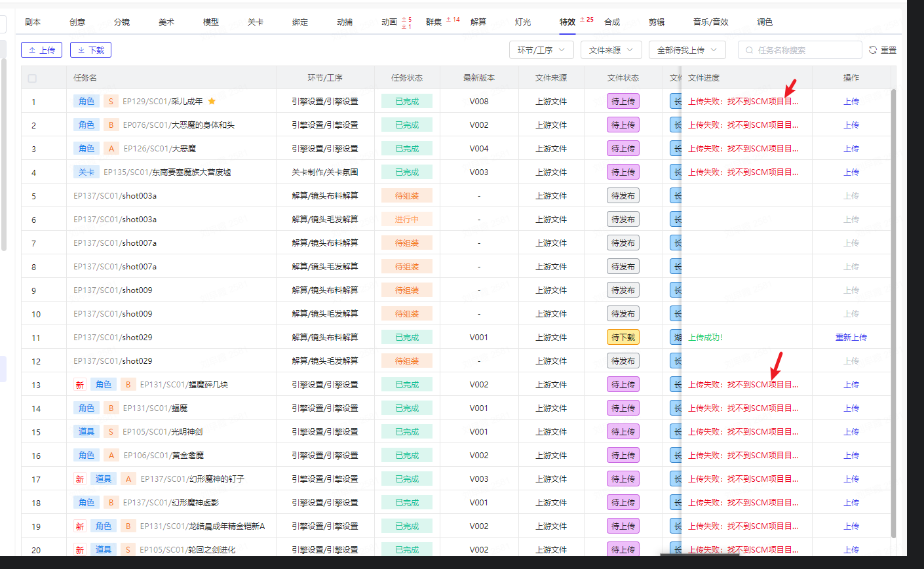Click the 待上传 badge for 大恶魔 row 3
The image size is (924, 569).
point(623,149)
